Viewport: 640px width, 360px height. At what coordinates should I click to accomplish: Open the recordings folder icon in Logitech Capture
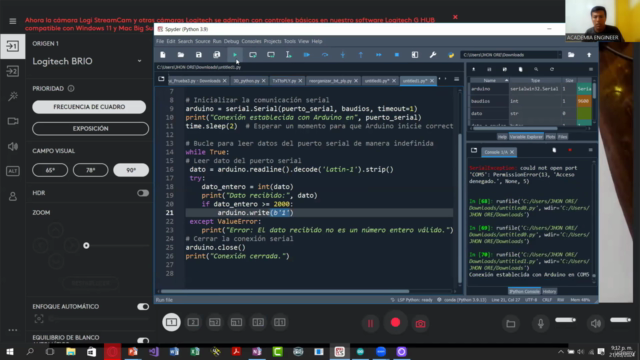click(511, 324)
